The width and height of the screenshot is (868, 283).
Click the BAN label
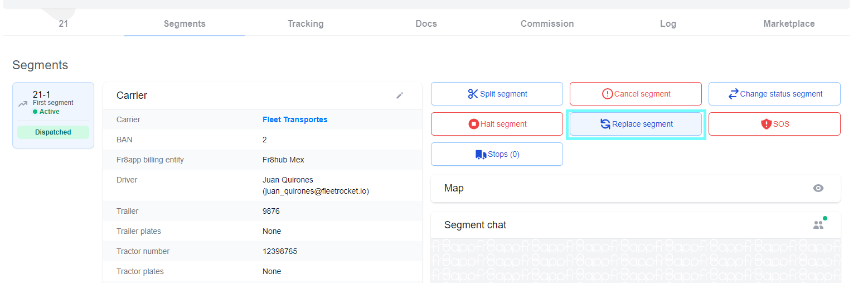124,140
